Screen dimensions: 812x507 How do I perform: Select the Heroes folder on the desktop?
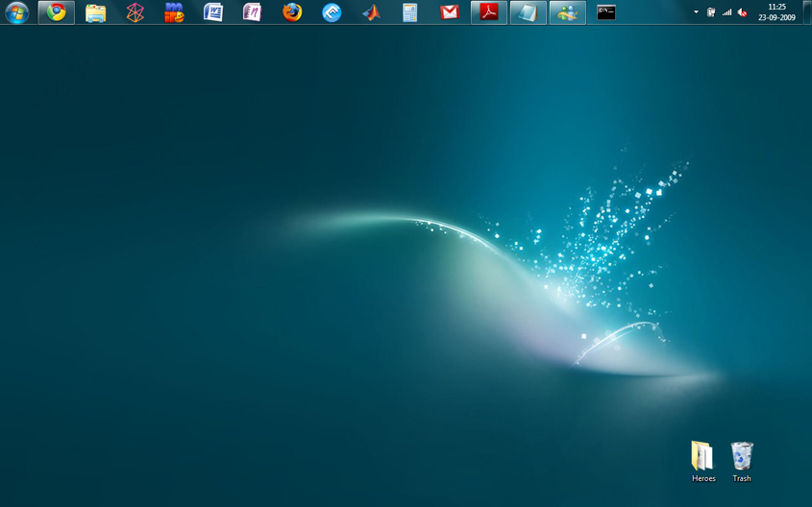[703, 458]
